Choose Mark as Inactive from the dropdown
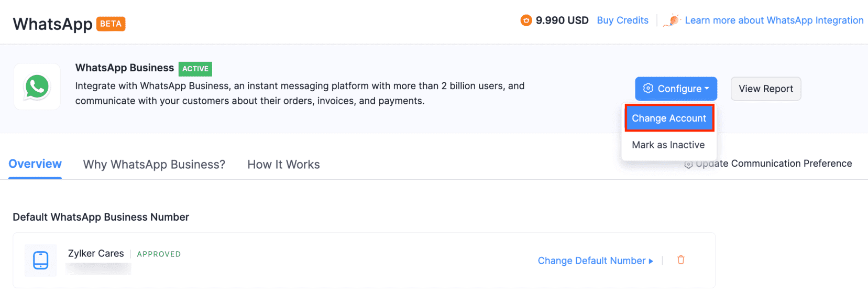 click(668, 145)
